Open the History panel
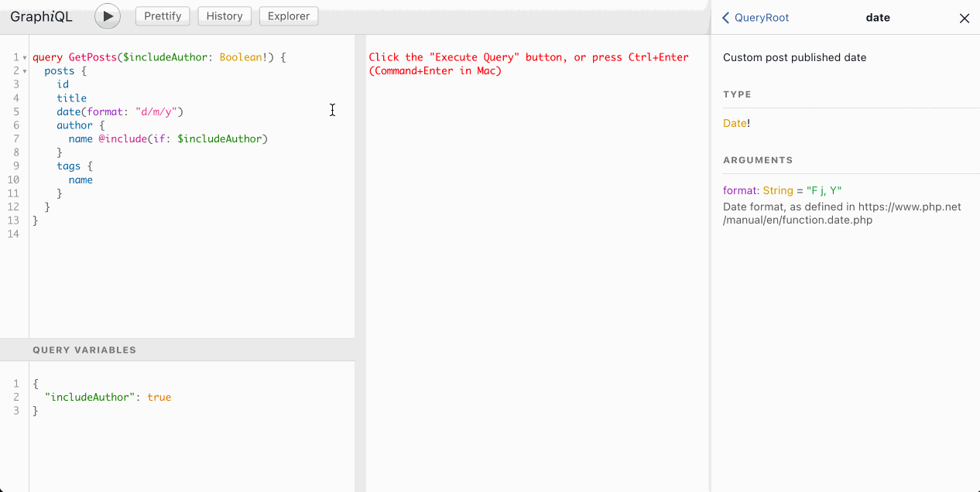Image resolution: width=980 pixels, height=492 pixels. (224, 15)
